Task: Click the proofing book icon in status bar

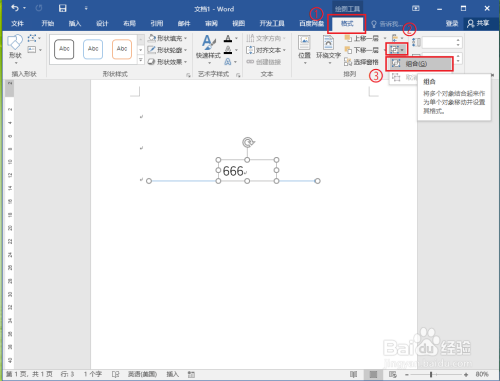Action: click(x=115, y=374)
